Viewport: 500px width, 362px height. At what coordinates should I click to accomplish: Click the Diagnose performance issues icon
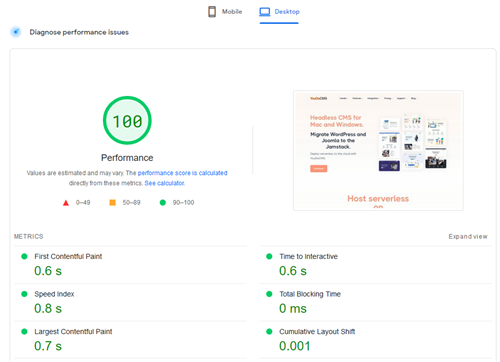(x=16, y=32)
